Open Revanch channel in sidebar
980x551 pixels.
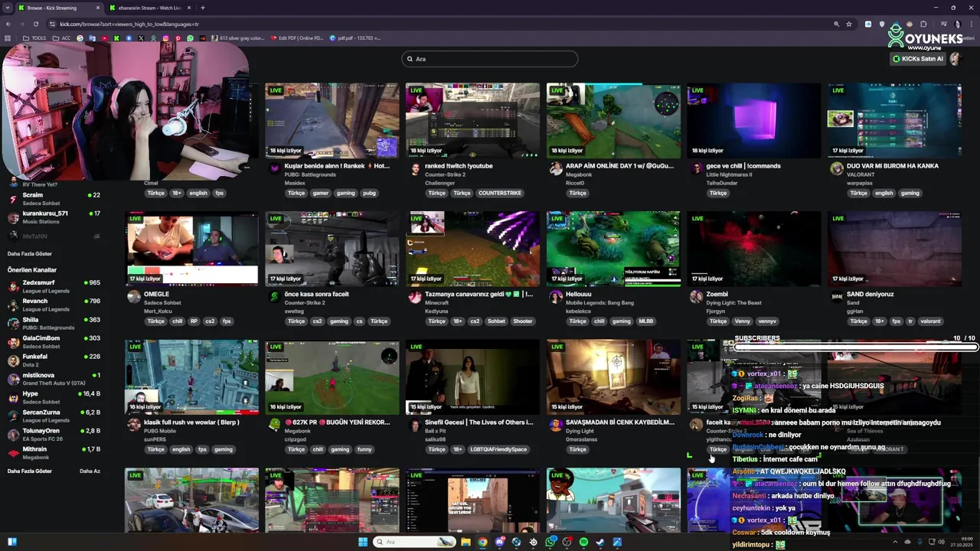click(54, 305)
